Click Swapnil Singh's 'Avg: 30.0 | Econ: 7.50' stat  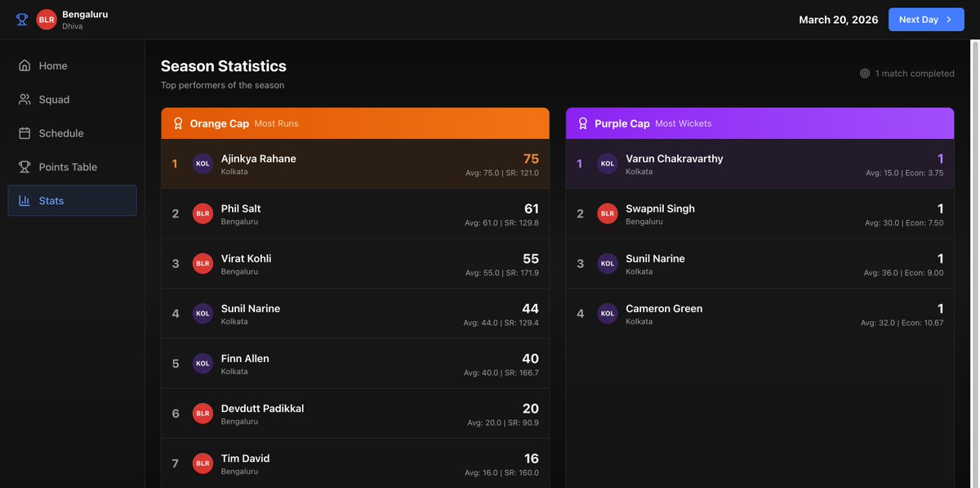(x=904, y=223)
